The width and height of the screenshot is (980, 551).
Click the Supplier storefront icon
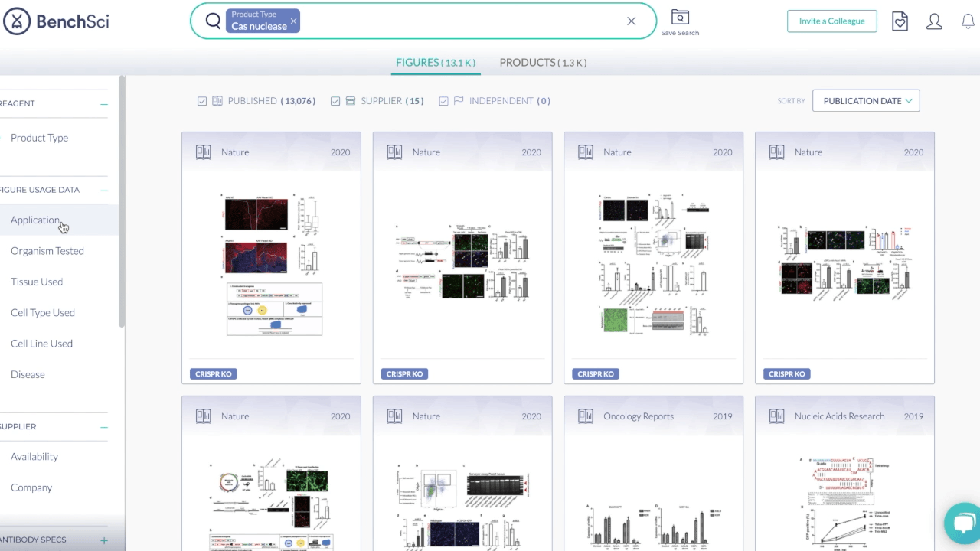(x=351, y=101)
